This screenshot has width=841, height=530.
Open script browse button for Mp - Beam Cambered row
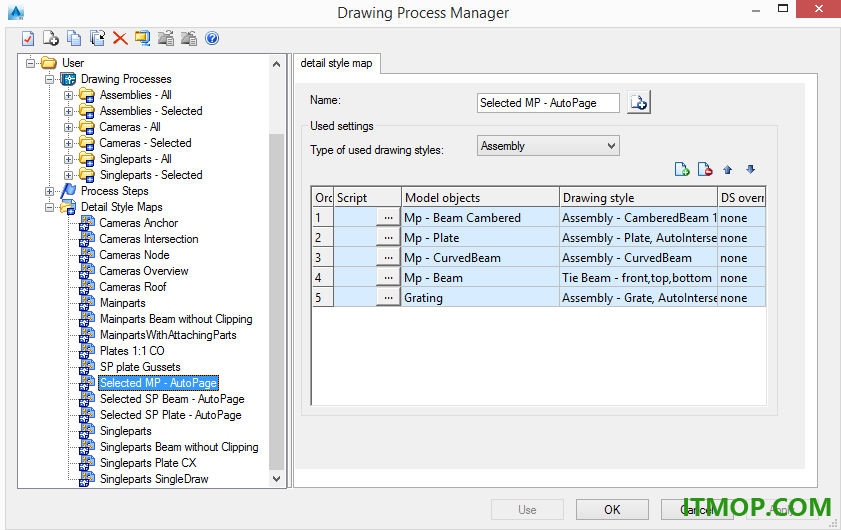[x=388, y=218]
